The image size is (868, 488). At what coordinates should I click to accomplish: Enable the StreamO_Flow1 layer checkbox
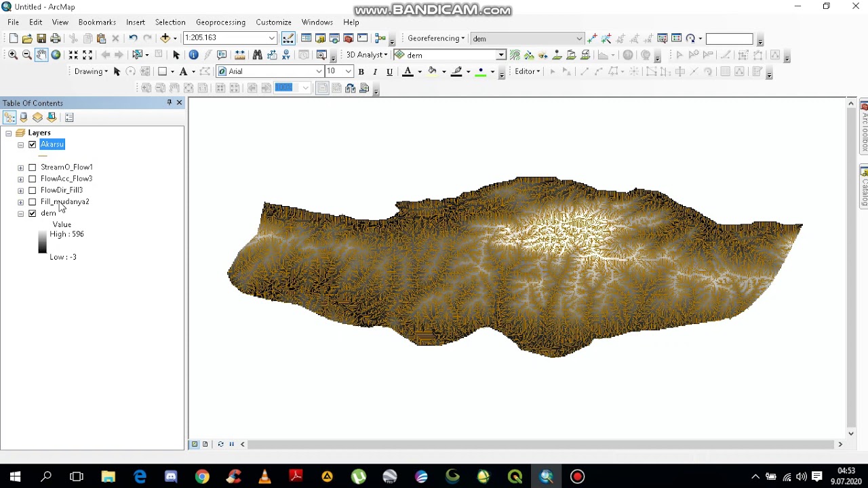[x=32, y=167]
